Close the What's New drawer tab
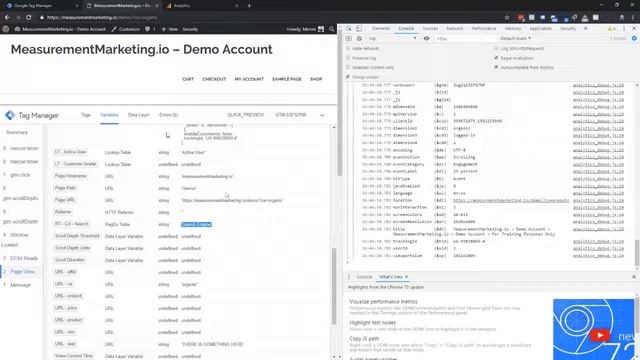 click(407, 277)
